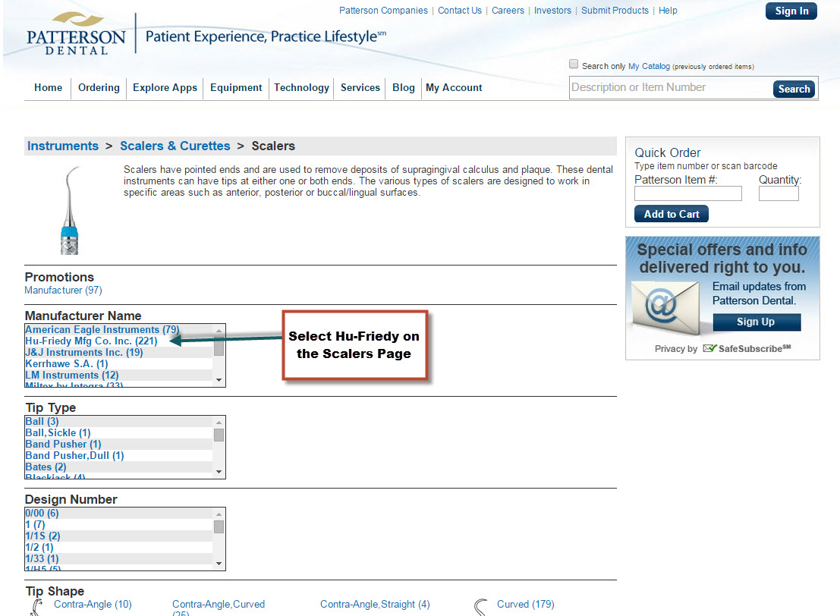The width and height of the screenshot is (840, 616).
Task: Go to Explore Apps menu
Action: (165, 87)
